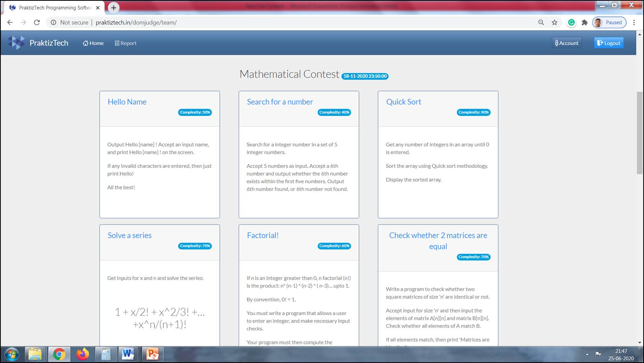This screenshot has width=644, height=363.
Task: Open the Extensions puzzle icon
Action: click(584, 23)
